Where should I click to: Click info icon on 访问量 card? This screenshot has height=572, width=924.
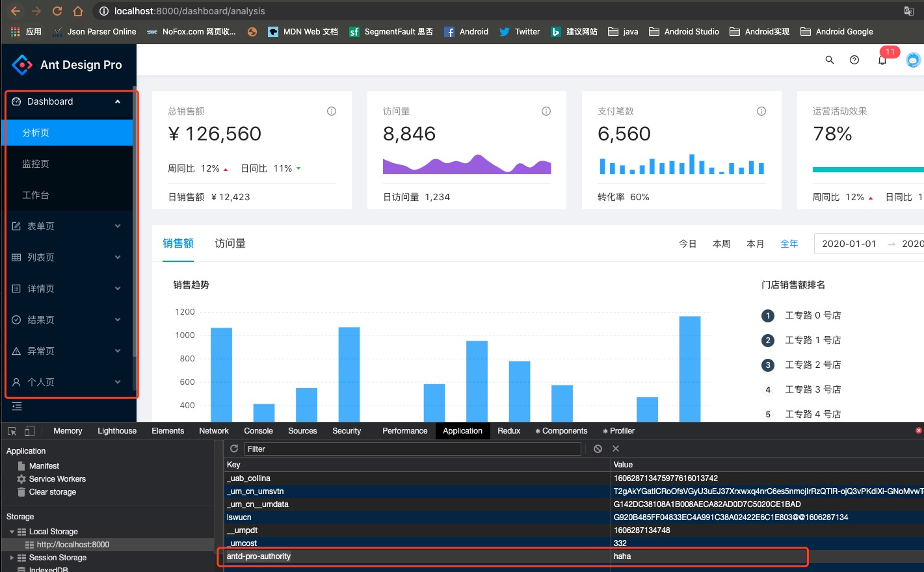coord(546,111)
